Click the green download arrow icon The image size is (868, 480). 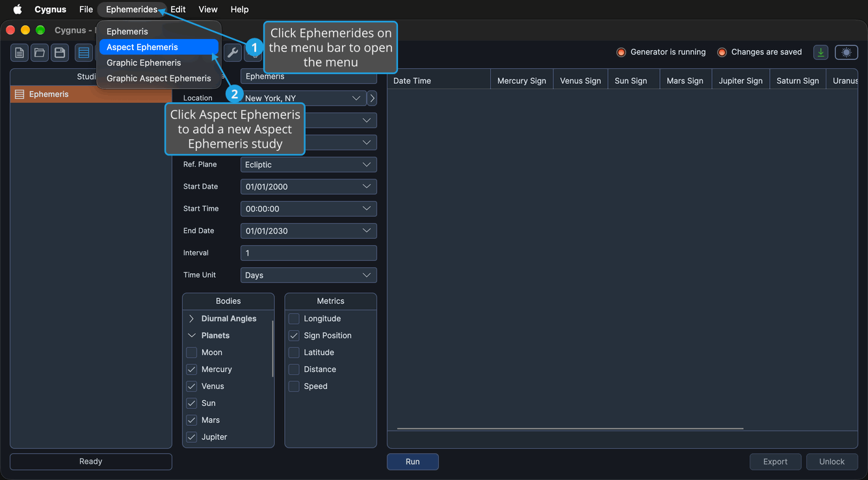(821, 53)
